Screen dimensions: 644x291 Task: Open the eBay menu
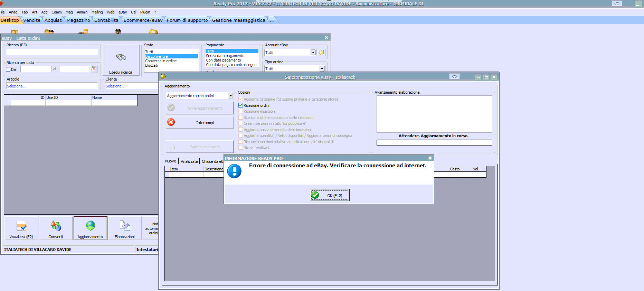click(x=123, y=12)
